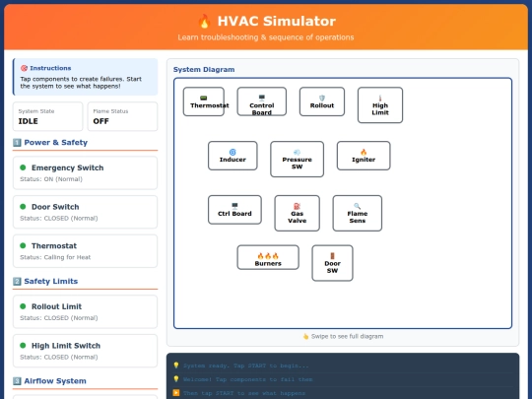Toggle the Door Switch status card
This screenshot has width=532, height=399.
[x=85, y=212]
